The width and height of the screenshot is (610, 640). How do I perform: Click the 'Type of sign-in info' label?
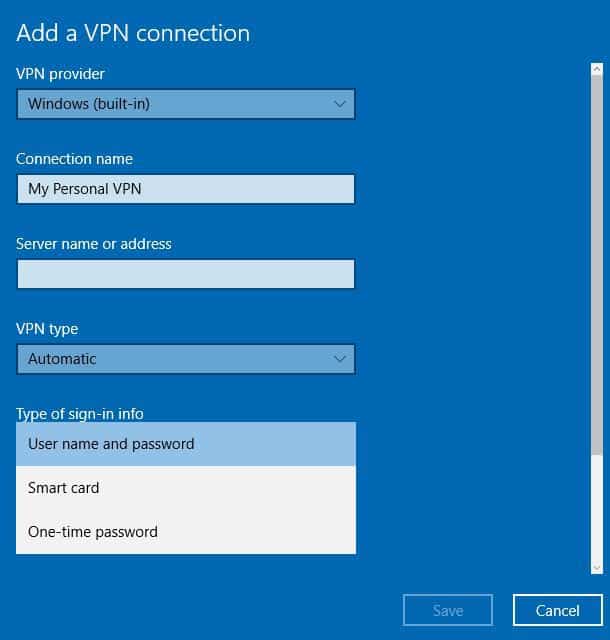coord(87,414)
